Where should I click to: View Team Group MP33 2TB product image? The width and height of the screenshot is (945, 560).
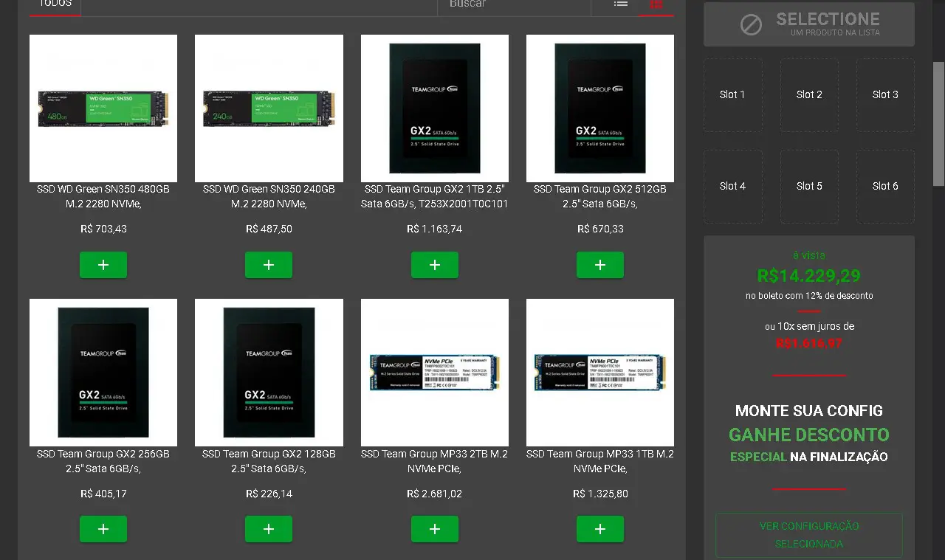tap(435, 373)
